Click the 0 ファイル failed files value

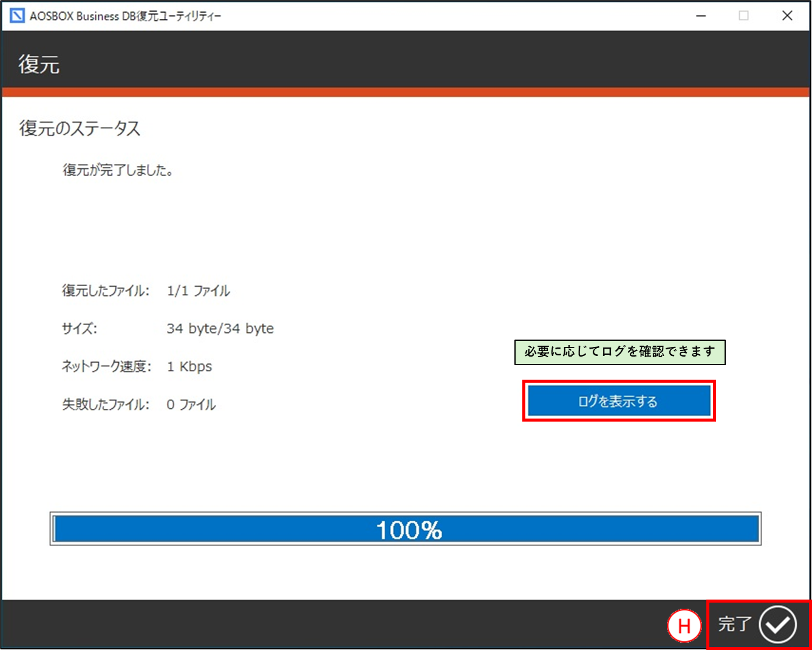[x=191, y=405]
